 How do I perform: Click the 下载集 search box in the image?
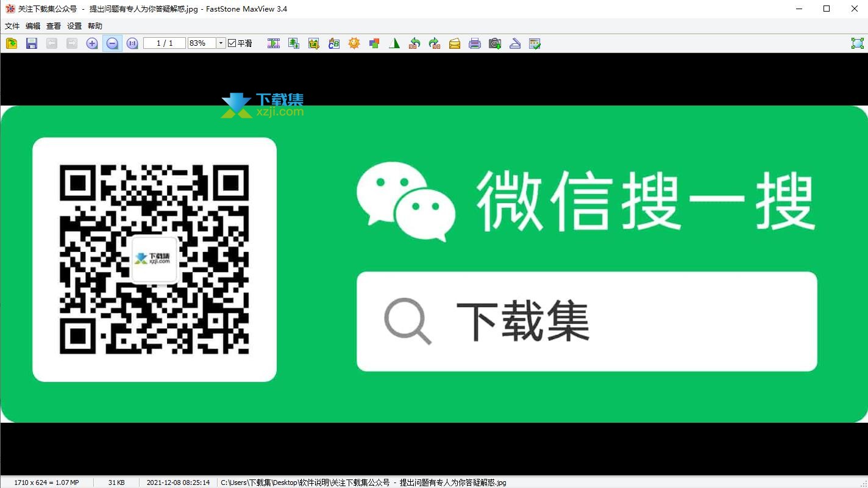586,321
